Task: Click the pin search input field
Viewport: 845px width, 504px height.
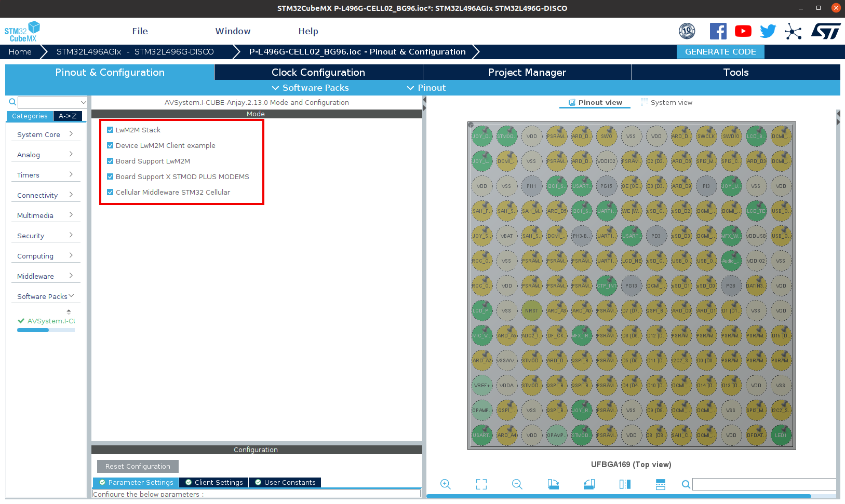Action: click(764, 484)
